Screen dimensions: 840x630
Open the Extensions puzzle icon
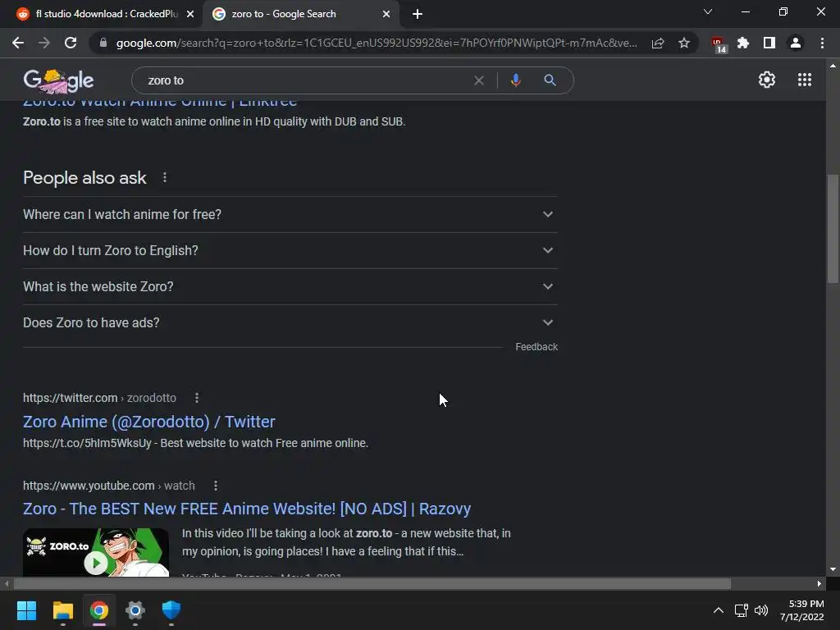tap(743, 43)
